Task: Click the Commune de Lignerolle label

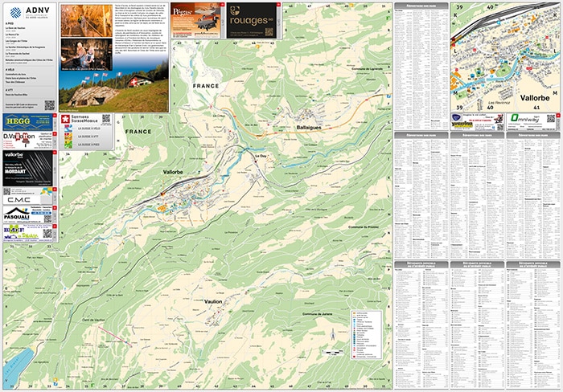Action: pos(367,68)
